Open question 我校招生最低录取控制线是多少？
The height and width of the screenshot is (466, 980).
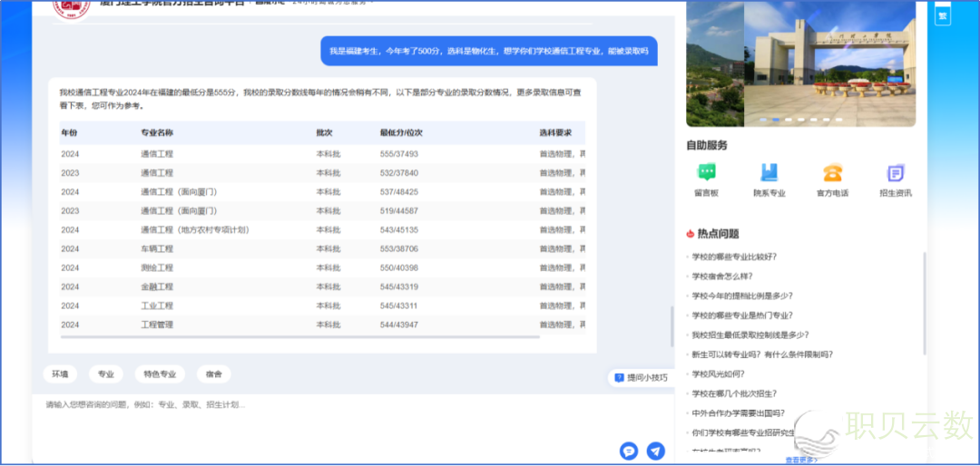[750, 335]
